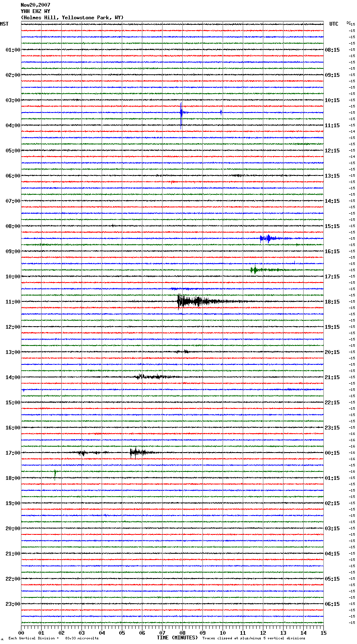
Task: Click the 00 minute tick on the bottom axis
Action: pos(21,633)
